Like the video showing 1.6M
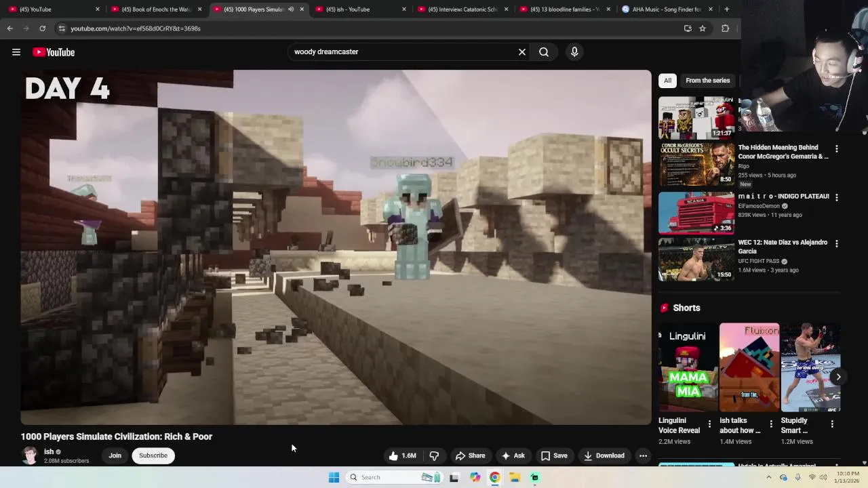Screen dimensions: 868x488 click(x=402, y=455)
